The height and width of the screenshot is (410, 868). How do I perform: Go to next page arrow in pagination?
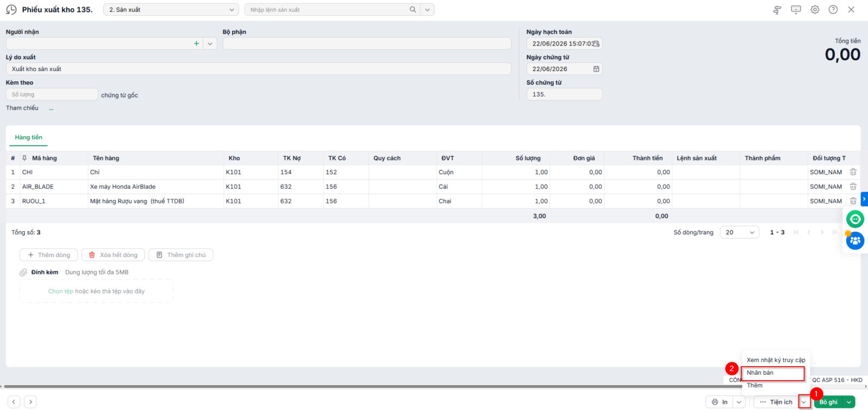pyautogui.click(x=822, y=232)
